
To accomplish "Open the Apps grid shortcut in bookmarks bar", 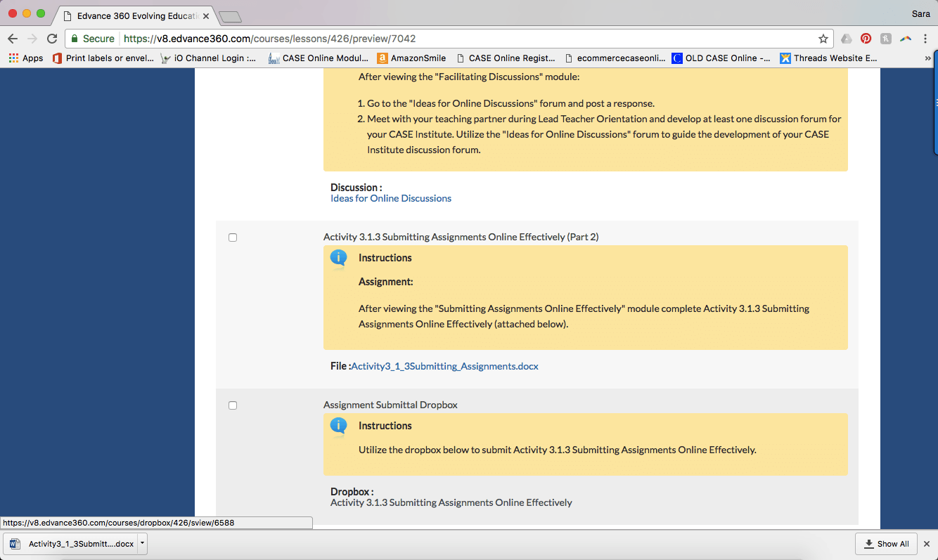I will [26, 58].
